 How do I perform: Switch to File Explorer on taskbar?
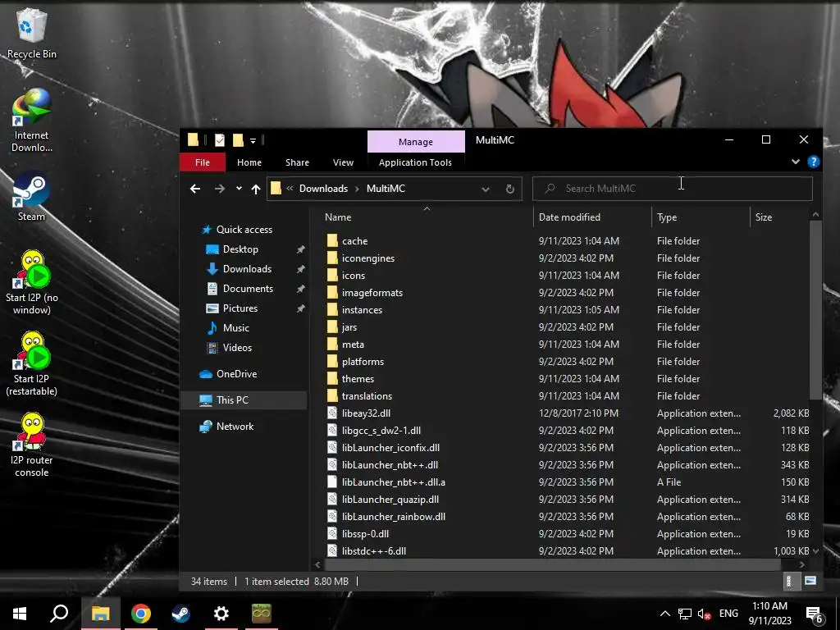(x=100, y=614)
